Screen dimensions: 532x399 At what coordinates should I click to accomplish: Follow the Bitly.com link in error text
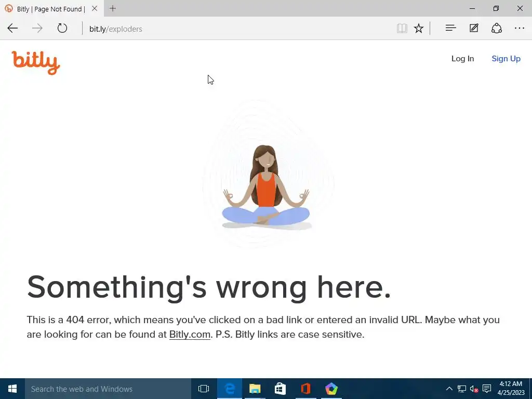point(190,335)
